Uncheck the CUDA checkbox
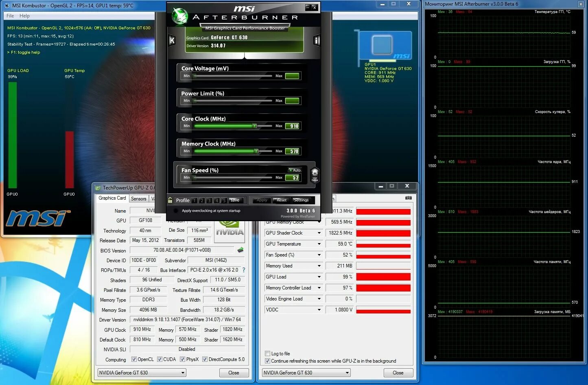 pos(160,359)
